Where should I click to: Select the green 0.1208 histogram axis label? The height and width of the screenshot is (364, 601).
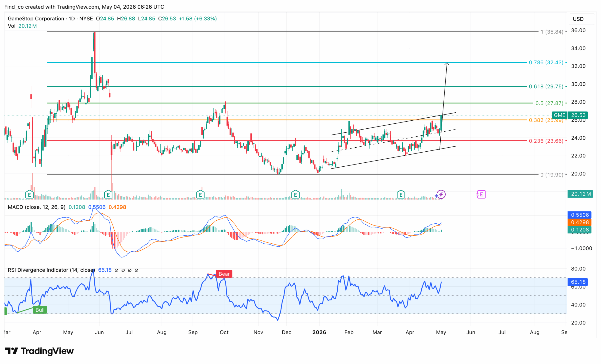pos(580,230)
